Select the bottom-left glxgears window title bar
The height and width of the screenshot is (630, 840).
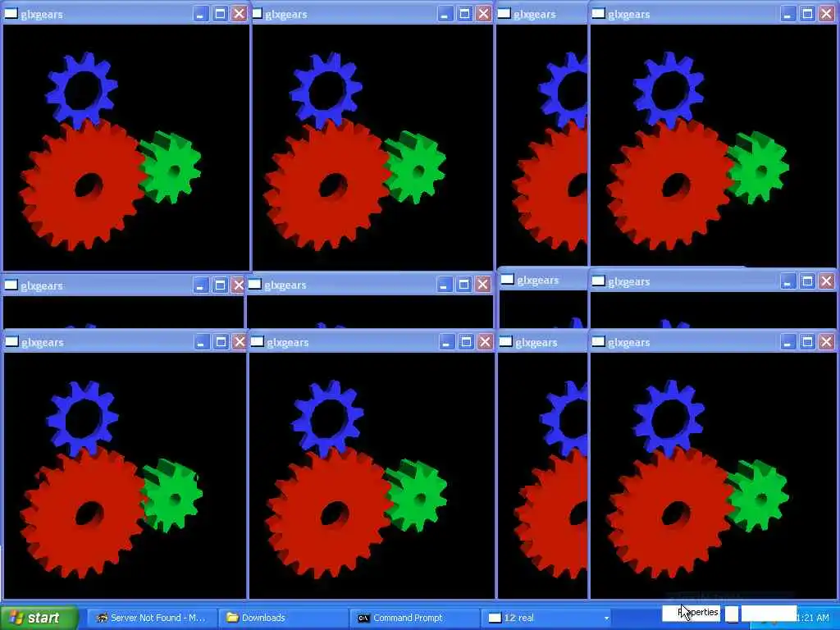(x=125, y=342)
